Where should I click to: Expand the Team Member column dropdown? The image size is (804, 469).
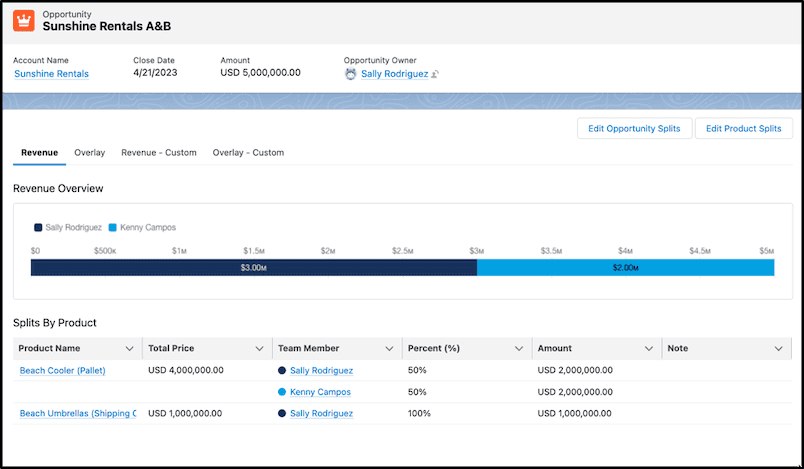tap(389, 349)
